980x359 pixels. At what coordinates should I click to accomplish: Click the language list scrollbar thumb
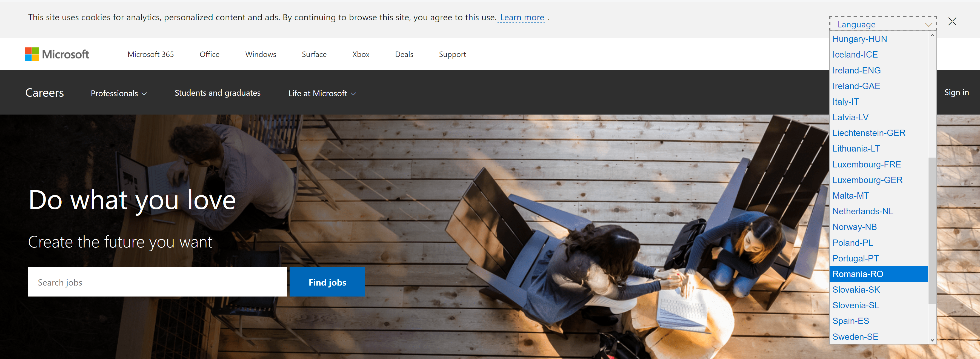pos(932,230)
